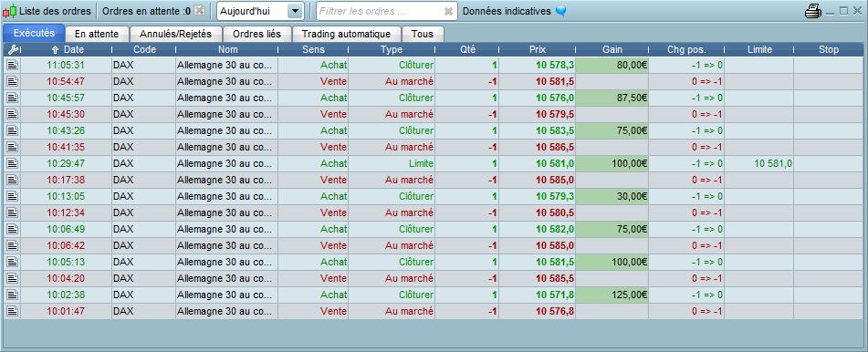
Task: Sort by the Sens column header
Action: coord(313,49)
